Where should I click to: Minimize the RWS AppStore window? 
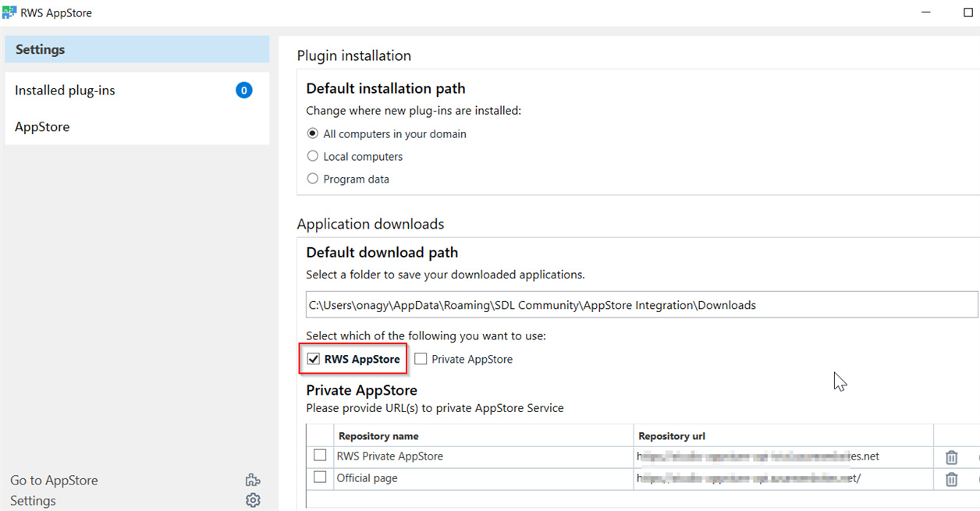926,12
